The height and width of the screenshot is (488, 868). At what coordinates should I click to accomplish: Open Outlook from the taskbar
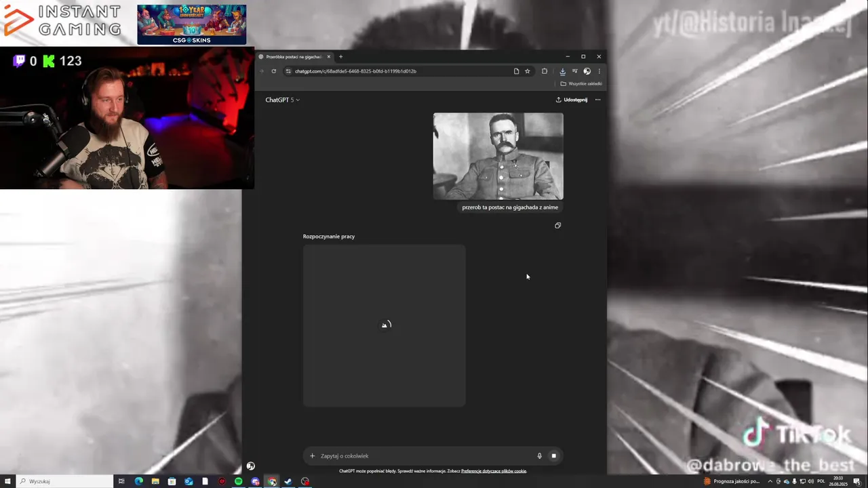click(189, 481)
